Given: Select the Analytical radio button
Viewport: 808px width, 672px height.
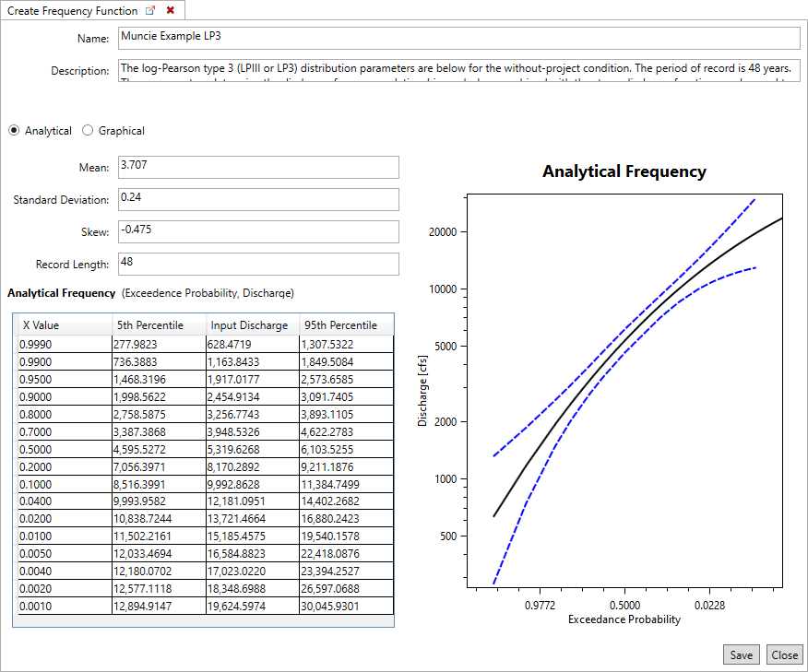Looking at the screenshot, I should coord(14,131).
